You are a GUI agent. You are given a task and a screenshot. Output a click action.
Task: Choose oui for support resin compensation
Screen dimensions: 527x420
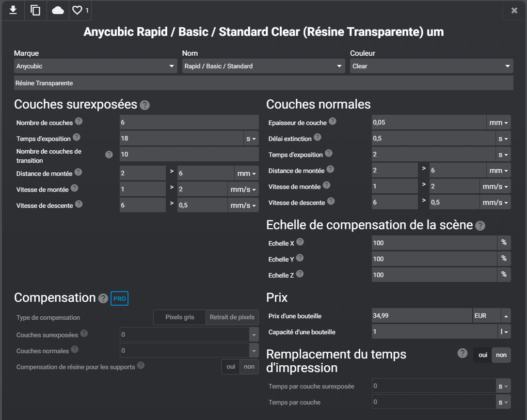click(231, 367)
